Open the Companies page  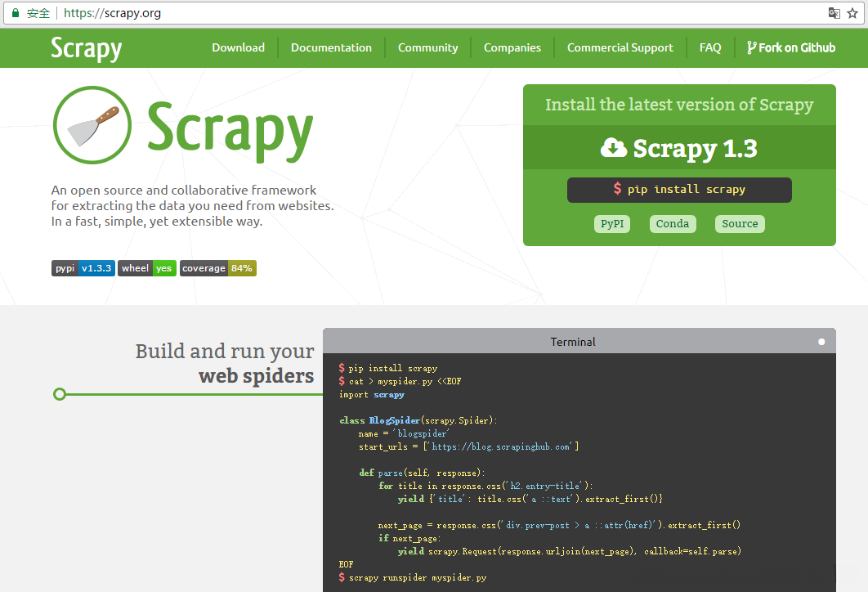coord(512,47)
